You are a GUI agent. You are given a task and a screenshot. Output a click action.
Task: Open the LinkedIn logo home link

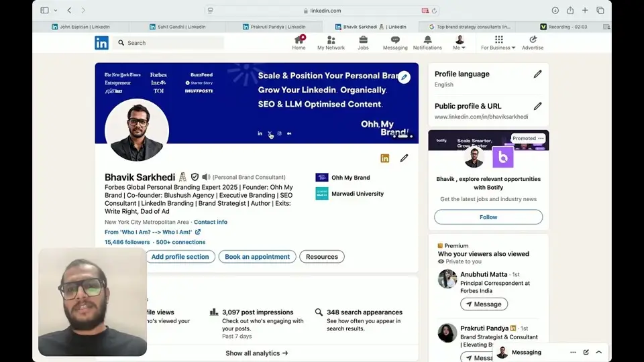(x=101, y=43)
